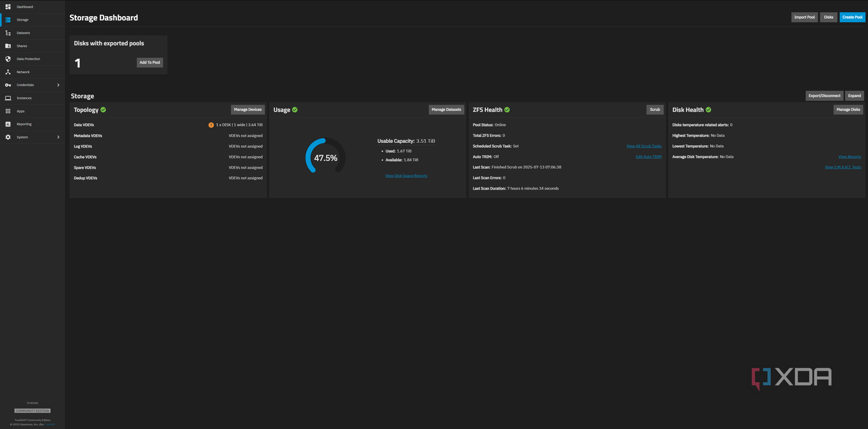Expand the Credentials submenu arrow
Screen dimensions: 868x429
pyautogui.click(x=58, y=85)
